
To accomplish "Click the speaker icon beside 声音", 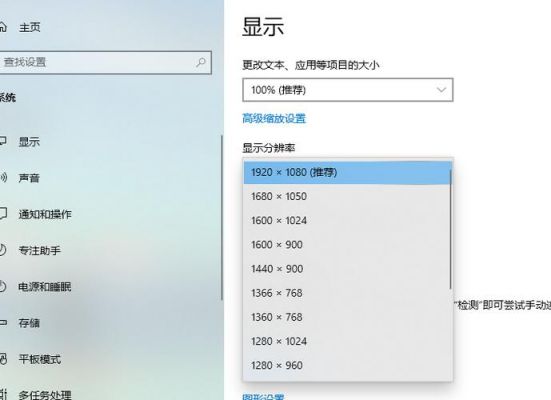I will pyautogui.click(x=3, y=178).
